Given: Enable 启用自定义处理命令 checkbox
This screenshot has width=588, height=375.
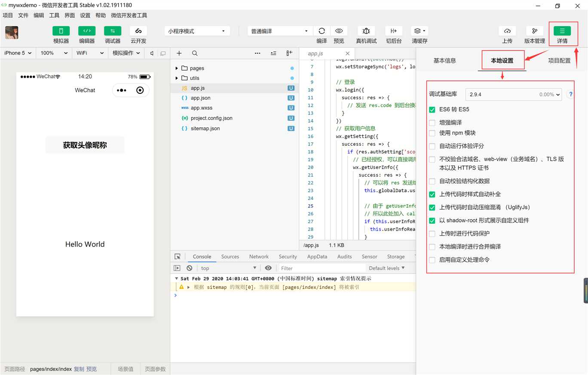Looking at the screenshot, I should (432, 260).
